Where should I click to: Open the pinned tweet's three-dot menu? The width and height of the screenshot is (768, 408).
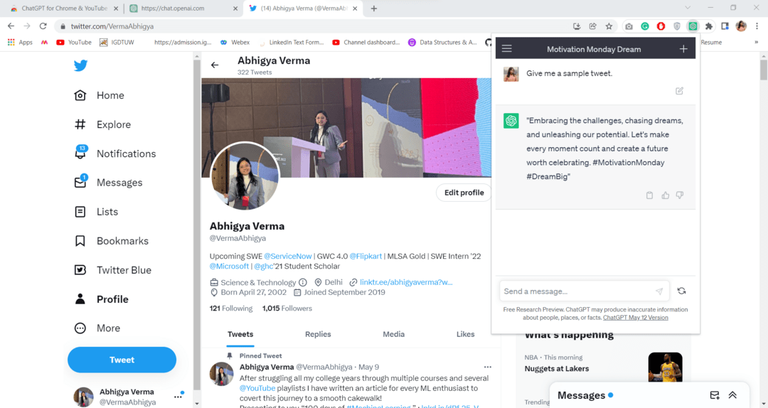tap(487, 367)
